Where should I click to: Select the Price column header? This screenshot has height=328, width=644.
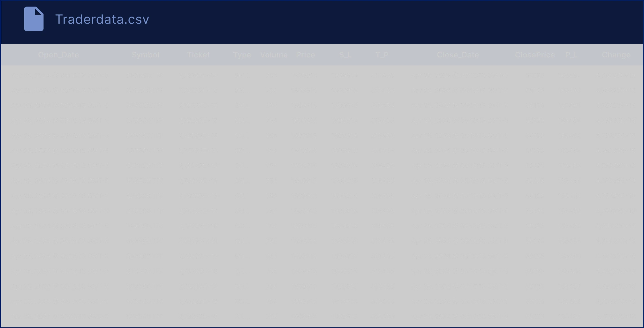(306, 55)
